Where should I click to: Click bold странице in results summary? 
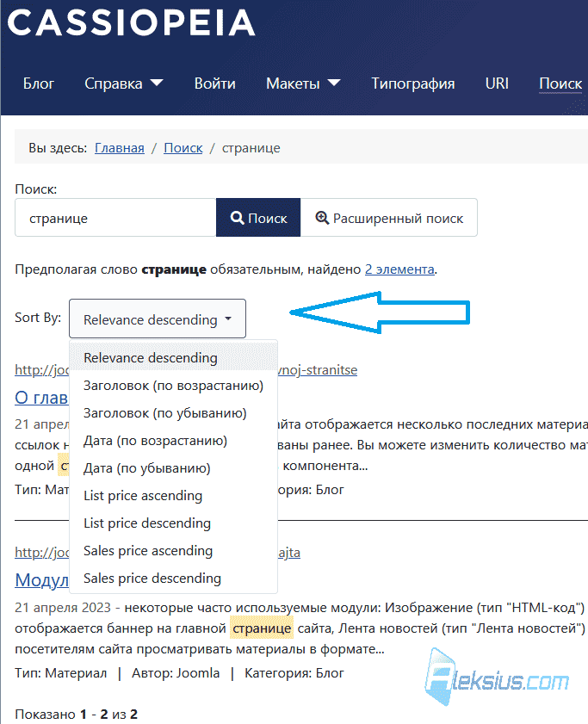(x=174, y=269)
